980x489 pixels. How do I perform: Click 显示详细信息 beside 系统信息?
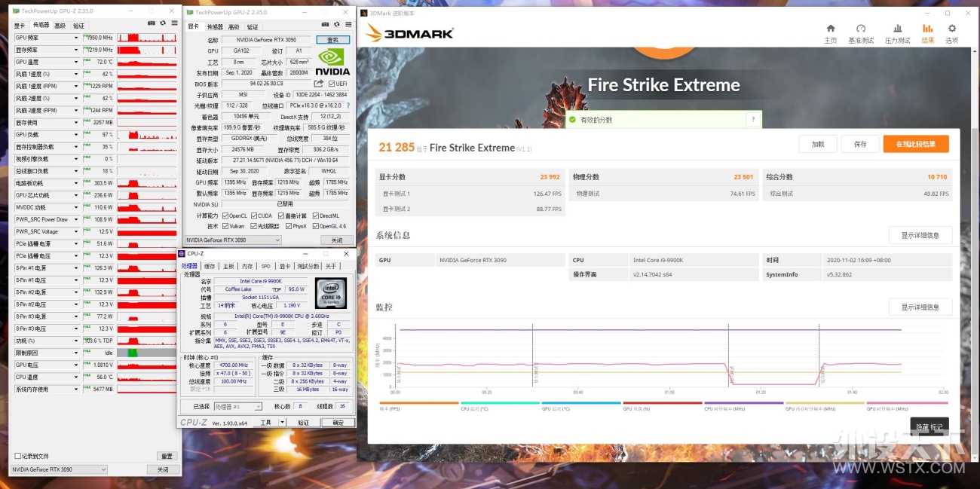pos(920,235)
